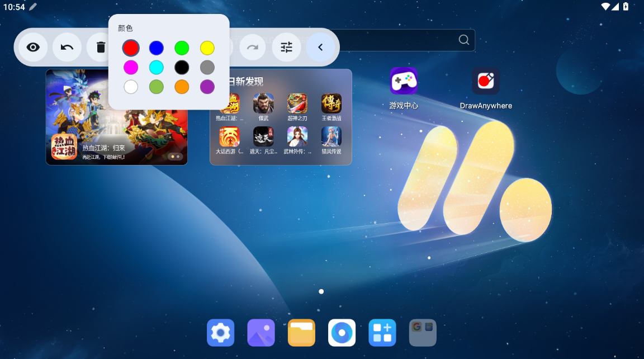Open brush settings sliders icon
The image size is (644, 359).
pos(286,48)
